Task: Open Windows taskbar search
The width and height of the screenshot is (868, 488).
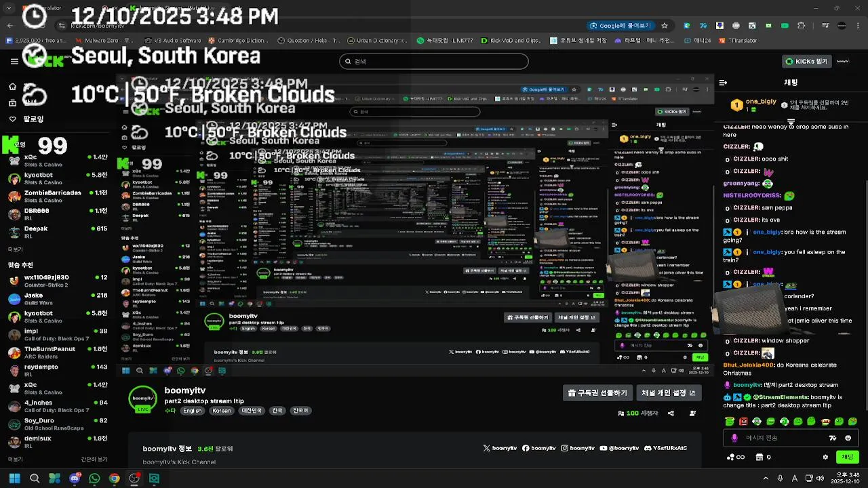Action: pos(35,479)
